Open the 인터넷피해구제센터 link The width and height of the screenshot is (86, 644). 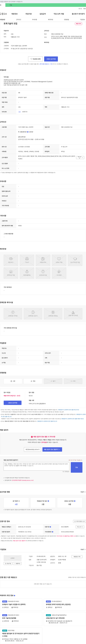pyautogui.click(x=23, y=480)
